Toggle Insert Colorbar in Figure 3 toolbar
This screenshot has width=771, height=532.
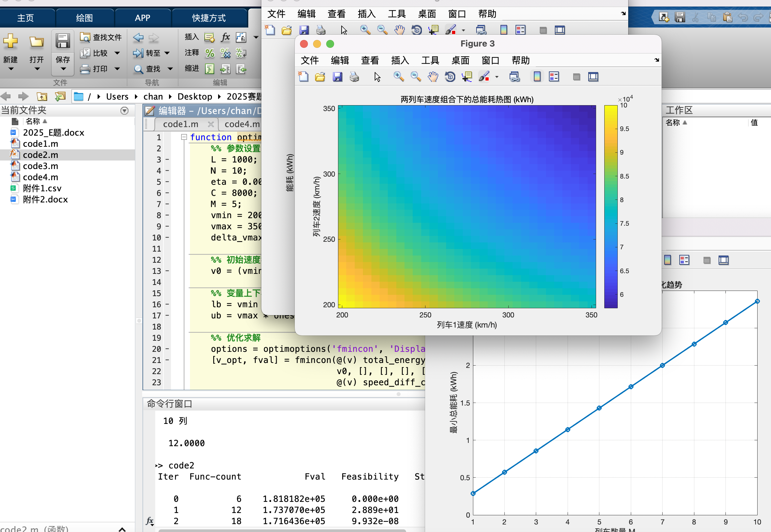[537, 77]
